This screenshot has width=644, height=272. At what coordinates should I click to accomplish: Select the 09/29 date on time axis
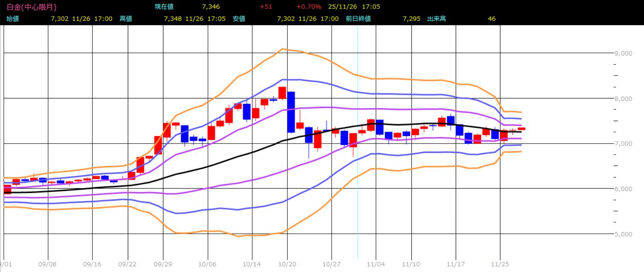click(163, 264)
